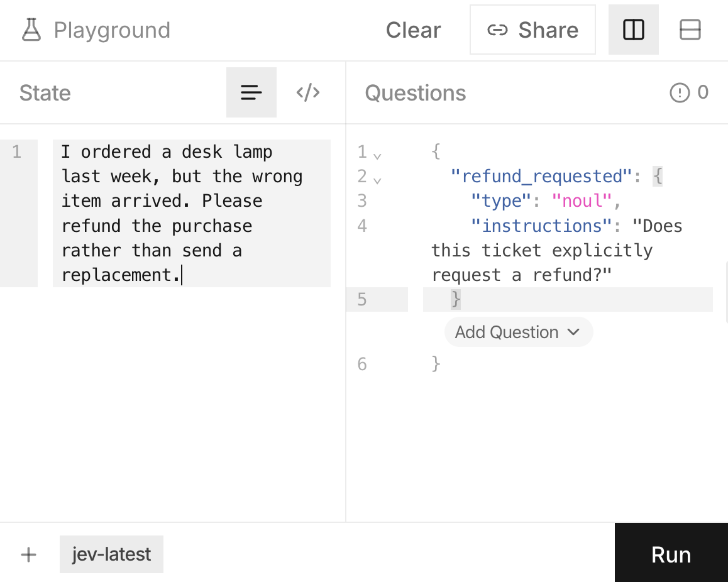Click the State panel heading
The height and width of the screenshot is (582, 728).
pyautogui.click(x=45, y=93)
